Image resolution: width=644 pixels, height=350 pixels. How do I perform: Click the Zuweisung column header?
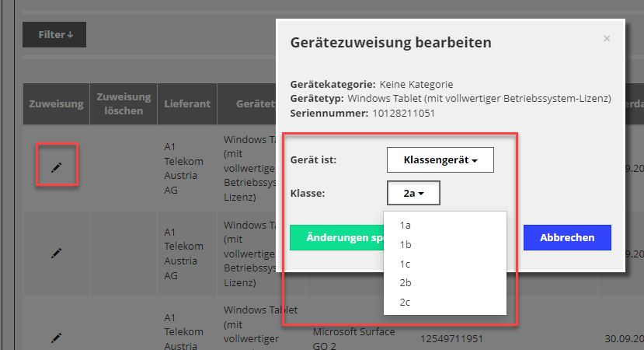[x=56, y=104]
